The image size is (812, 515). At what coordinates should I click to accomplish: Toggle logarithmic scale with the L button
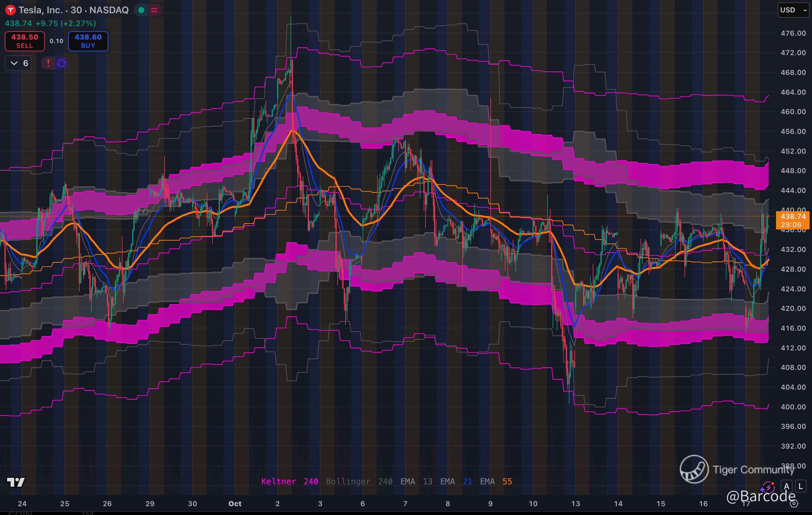[800, 486]
